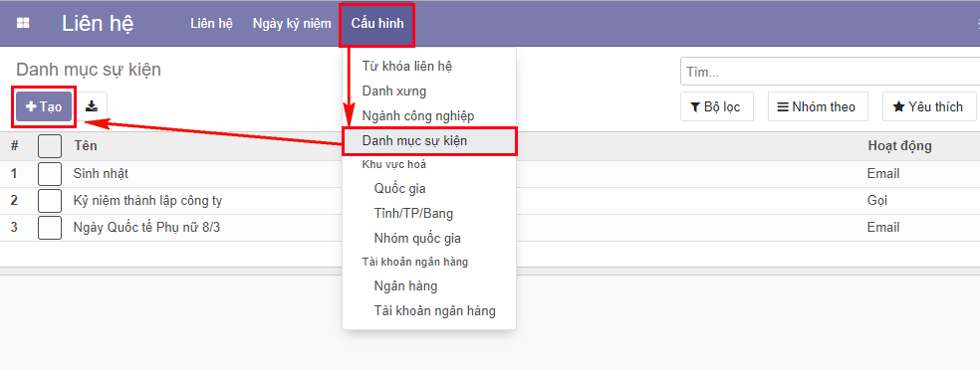Select Tài khoản ngân hàng submenu entry
This screenshot has width=980, height=370.
(435, 310)
